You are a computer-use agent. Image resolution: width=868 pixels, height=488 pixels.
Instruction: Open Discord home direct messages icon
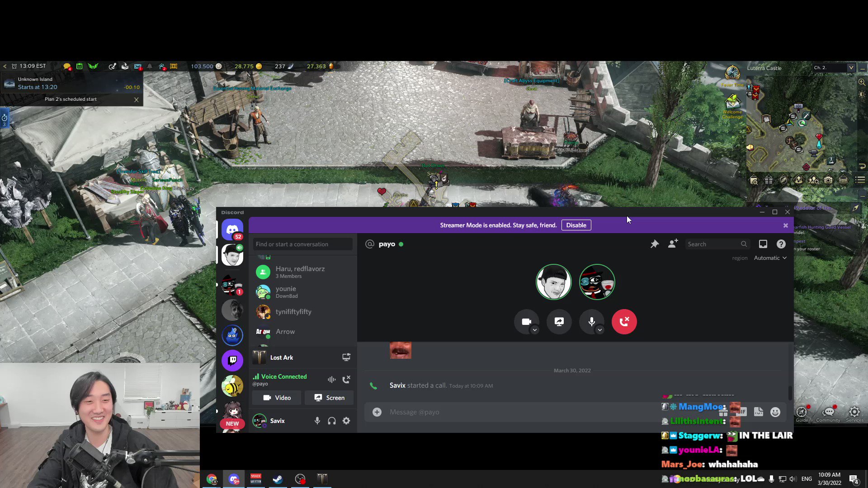[232, 230]
